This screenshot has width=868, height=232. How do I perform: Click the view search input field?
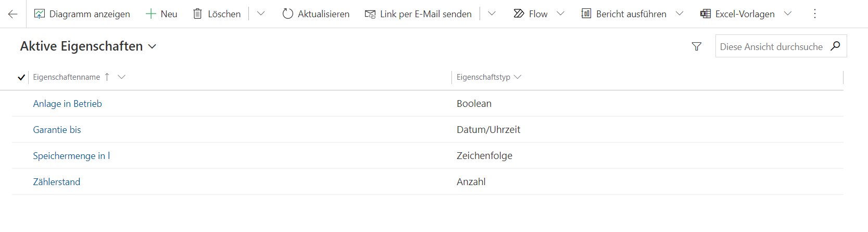[771, 46]
